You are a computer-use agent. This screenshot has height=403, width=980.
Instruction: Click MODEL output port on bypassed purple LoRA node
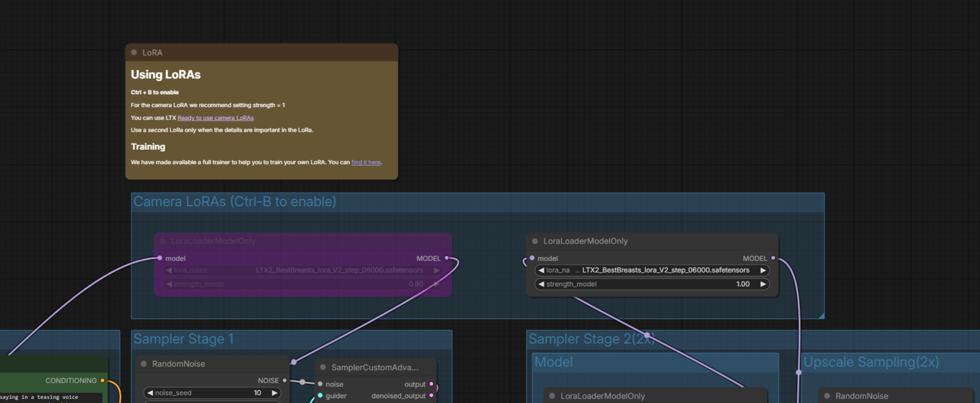click(x=446, y=258)
